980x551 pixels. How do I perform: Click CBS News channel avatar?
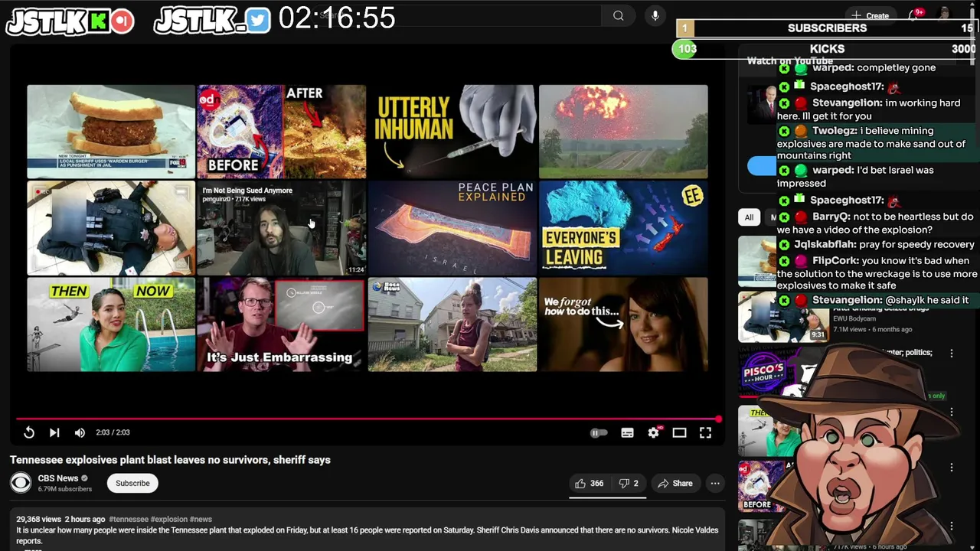pyautogui.click(x=21, y=483)
